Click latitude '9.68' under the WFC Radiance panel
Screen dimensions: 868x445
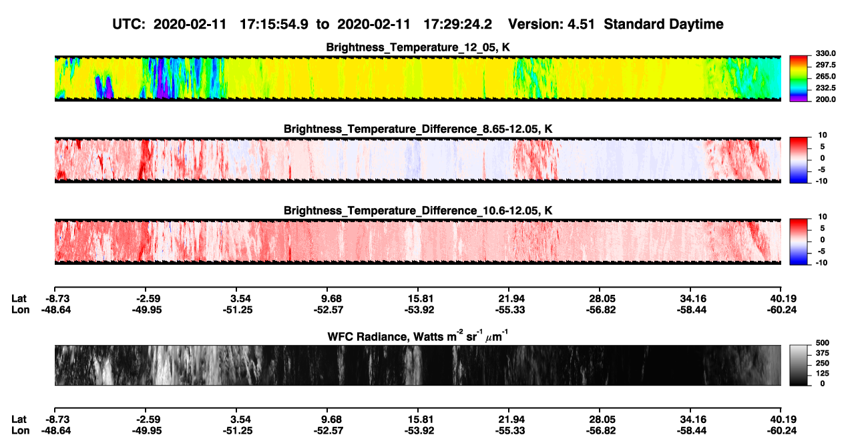click(327, 419)
